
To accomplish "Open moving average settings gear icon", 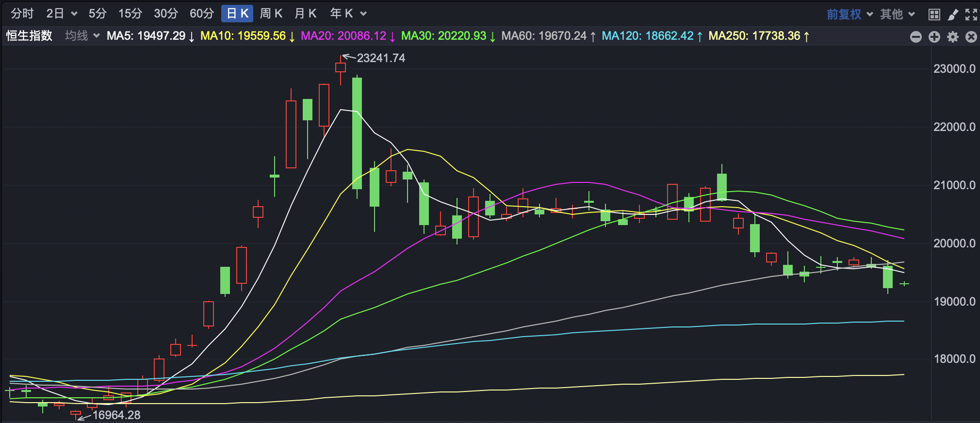I will (x=953, y=37).
